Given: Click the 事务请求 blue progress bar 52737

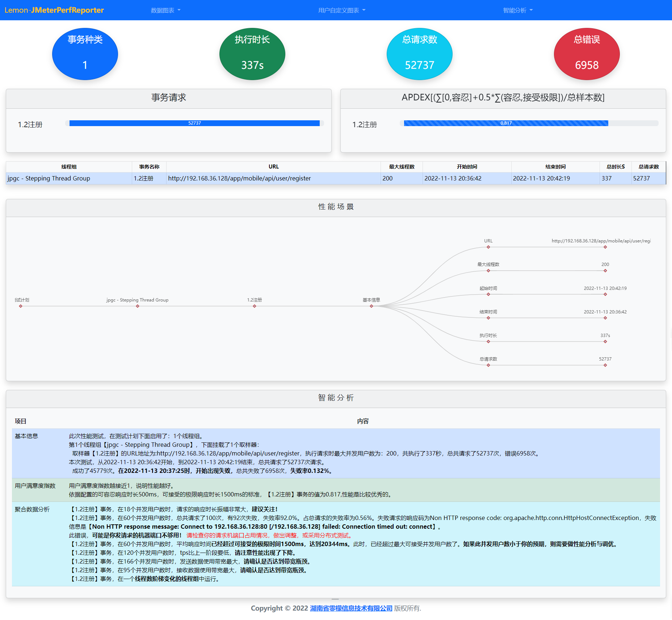Looking at the screenshot, I should coord(194,123).
